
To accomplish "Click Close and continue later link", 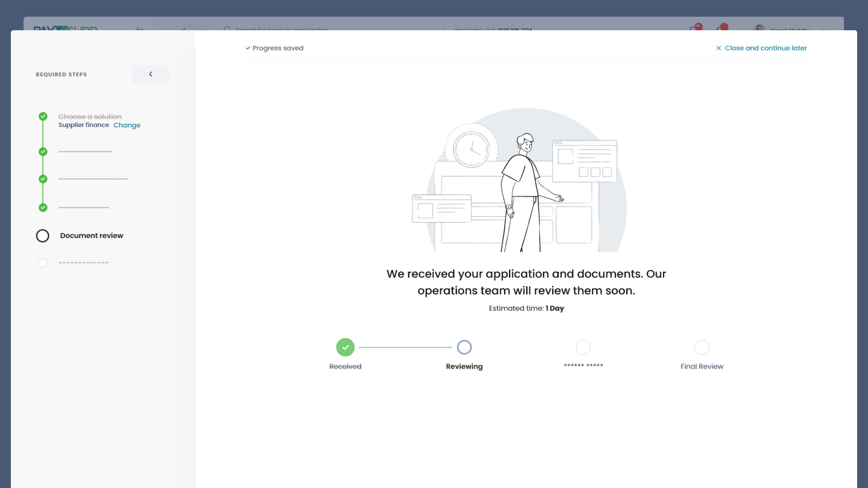I will (765, 48).
